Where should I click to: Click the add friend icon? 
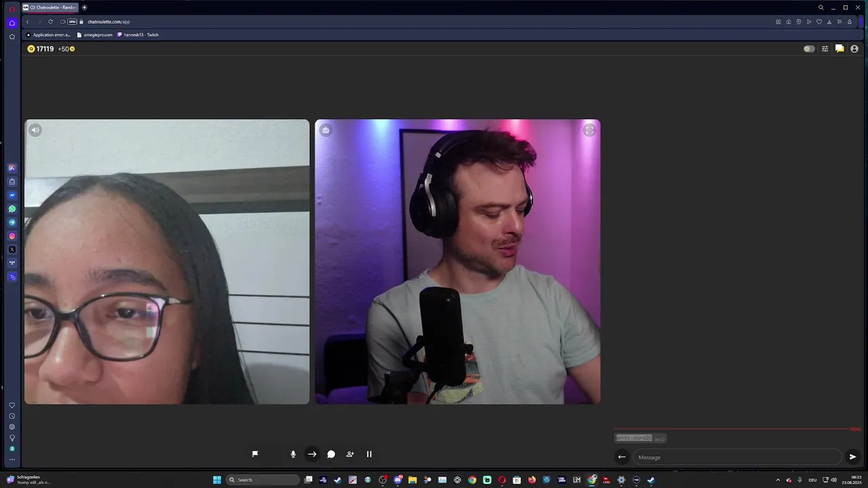tap(350, 454)
